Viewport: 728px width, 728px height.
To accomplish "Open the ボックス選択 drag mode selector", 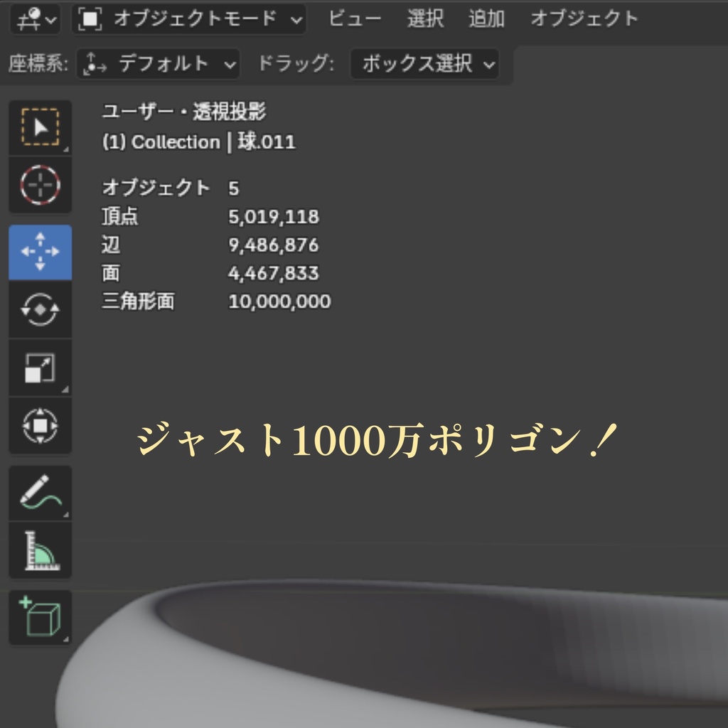I will point(424,65).
